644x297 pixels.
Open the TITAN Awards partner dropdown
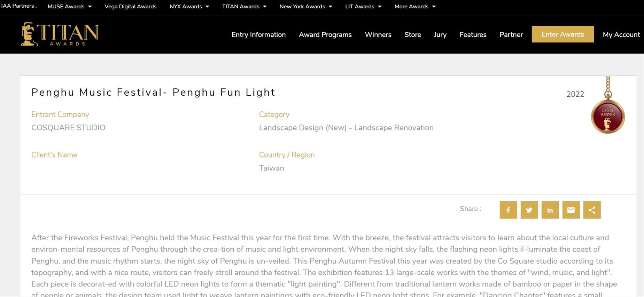tap(244, 7)
